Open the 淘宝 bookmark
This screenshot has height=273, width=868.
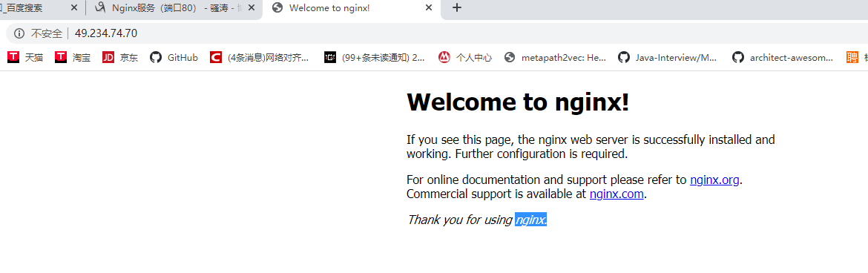click(73, 57)
